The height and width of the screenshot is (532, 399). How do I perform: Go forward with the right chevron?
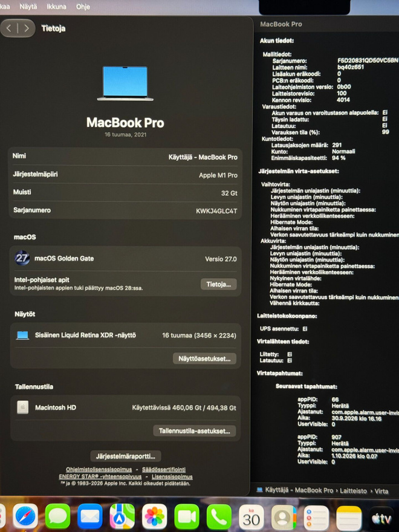27,28
